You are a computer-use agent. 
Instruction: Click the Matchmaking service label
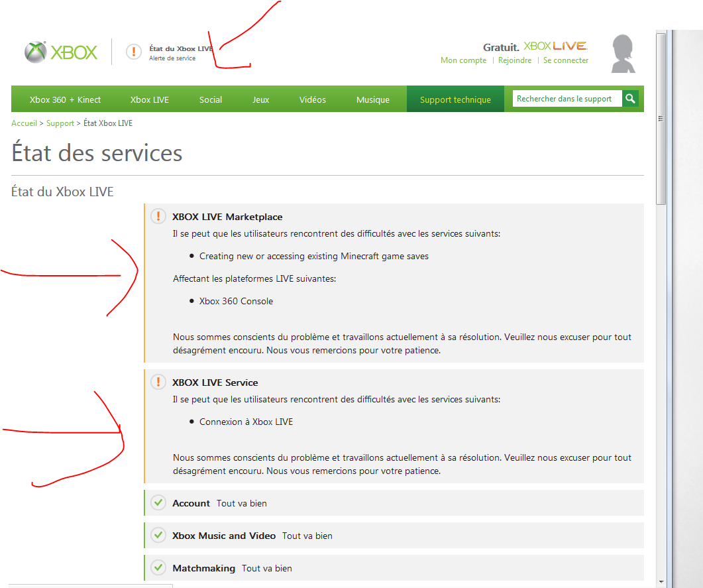pyautogui.click(x=204, y=568)
